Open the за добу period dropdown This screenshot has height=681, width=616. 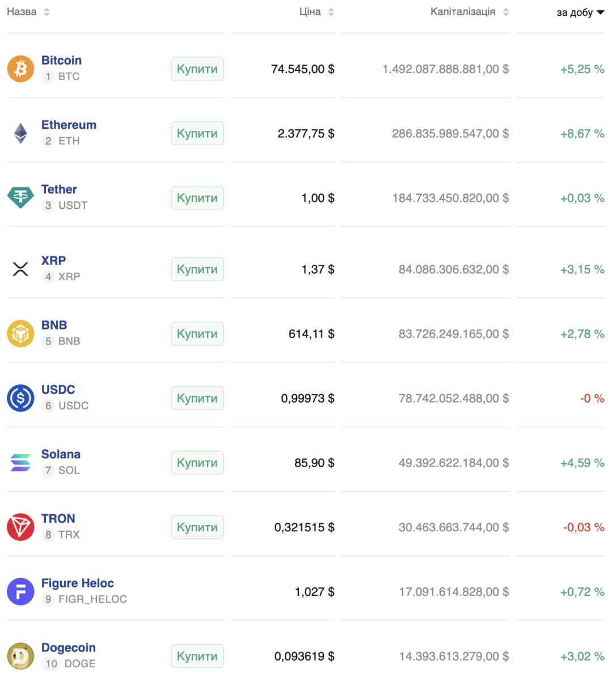point(580,12)
